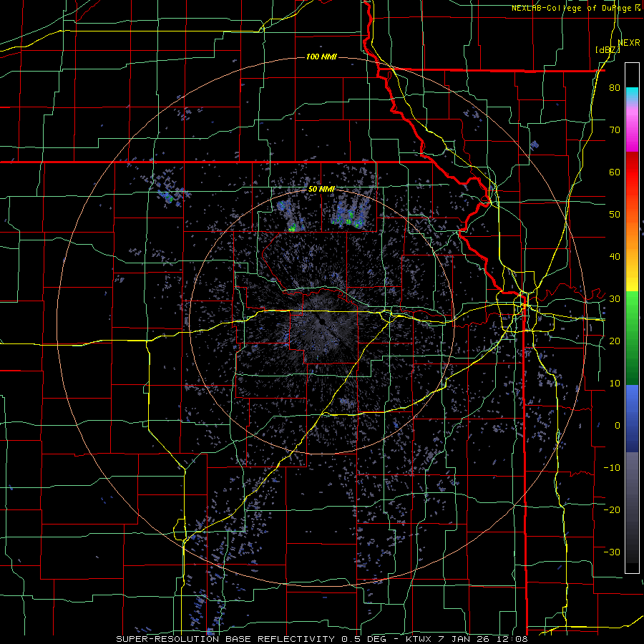The image size is (644, 644).
Task: Click the 50 value on the dBZ scale
Action: click(615, 215)
